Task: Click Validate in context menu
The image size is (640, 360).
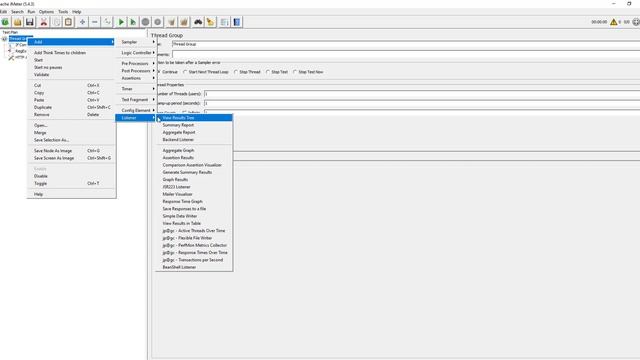Action: [x=71, y=75]
